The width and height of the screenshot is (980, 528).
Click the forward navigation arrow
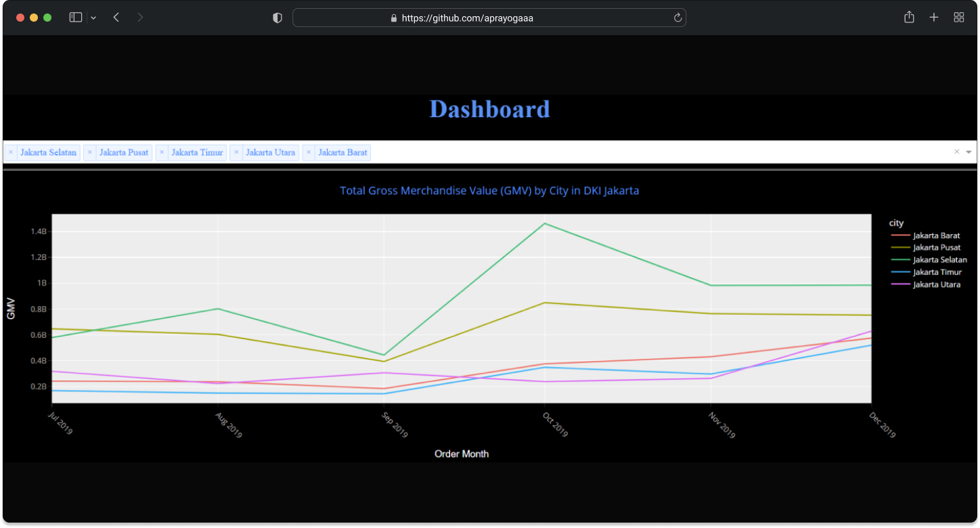click(x=140, y=17)
